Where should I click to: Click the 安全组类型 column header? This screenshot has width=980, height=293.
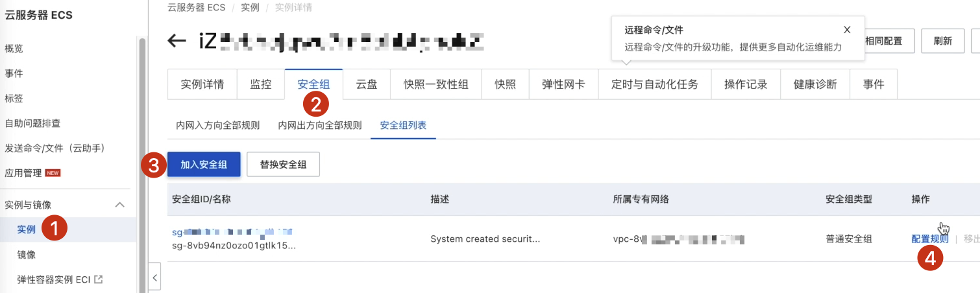[x=849, y=199]
